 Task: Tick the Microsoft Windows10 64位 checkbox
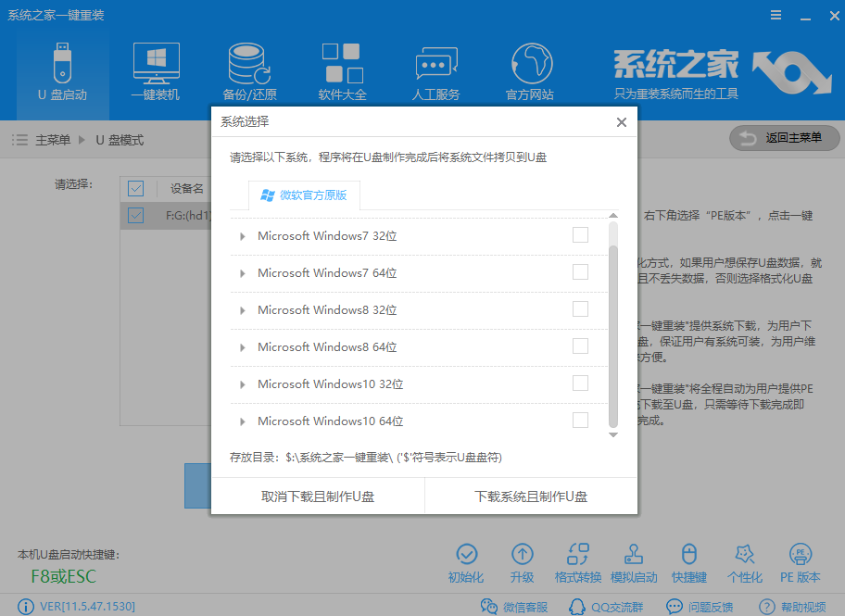580,421
